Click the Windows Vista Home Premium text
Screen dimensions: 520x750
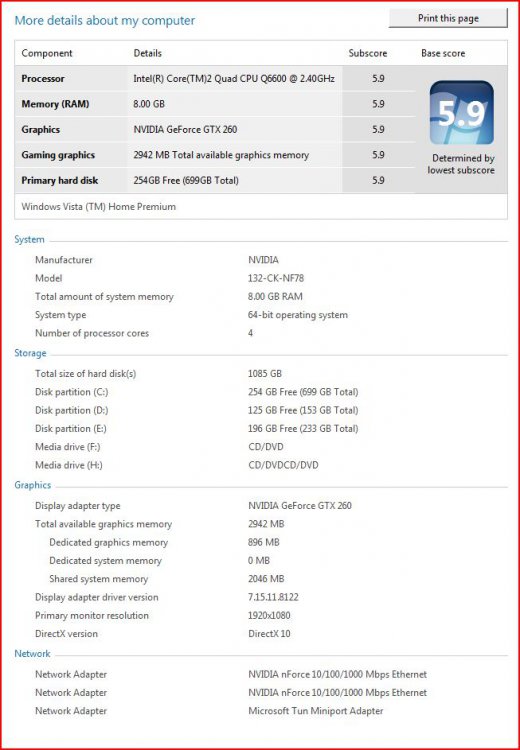99,207
